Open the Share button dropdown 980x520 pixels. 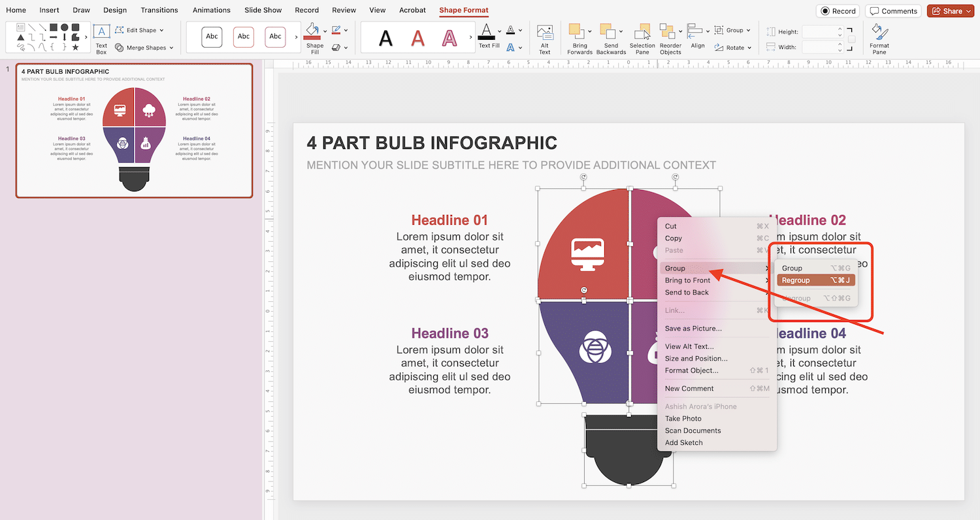point(968,11)
